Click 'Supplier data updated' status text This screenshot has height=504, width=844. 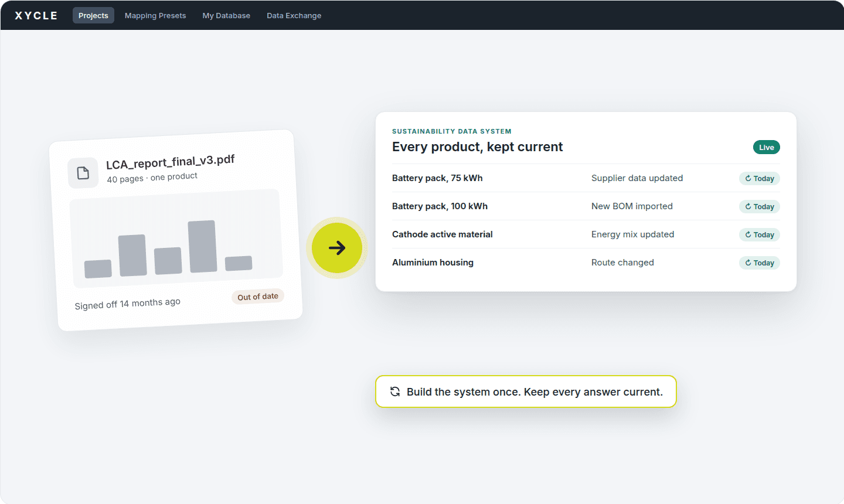[x=637, y=178]
